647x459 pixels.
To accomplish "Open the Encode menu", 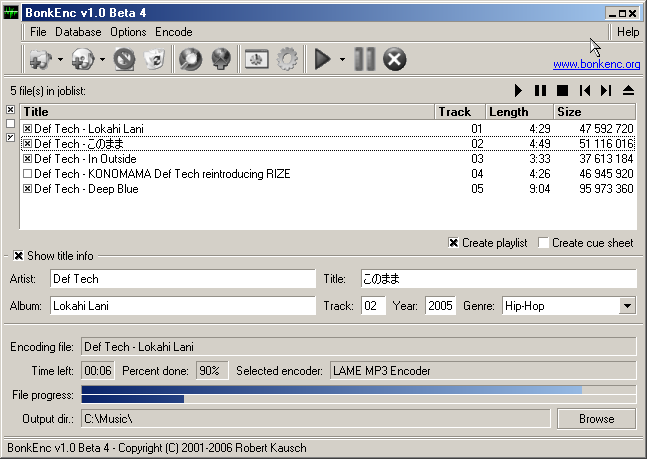I will coord(173,32).
